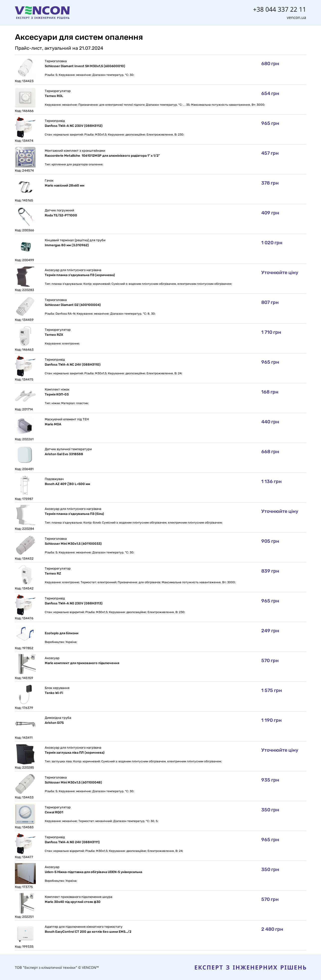The height and width of the screenshot is (980, 321).
Task: Click Danfoss TWA-A NC 230V product title
Action: 73,126
